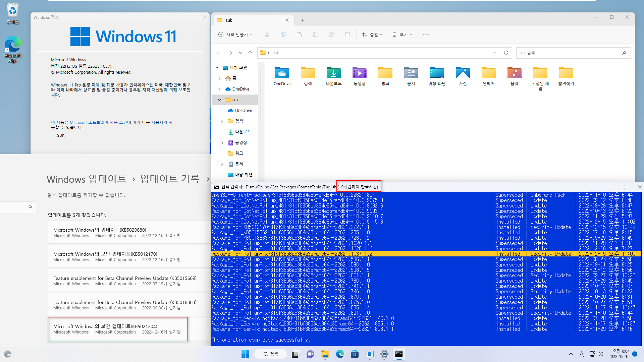The image size is (644, 362).
Task: Select the 연락처 folder icon in file pane
Action: pos(489,76)
